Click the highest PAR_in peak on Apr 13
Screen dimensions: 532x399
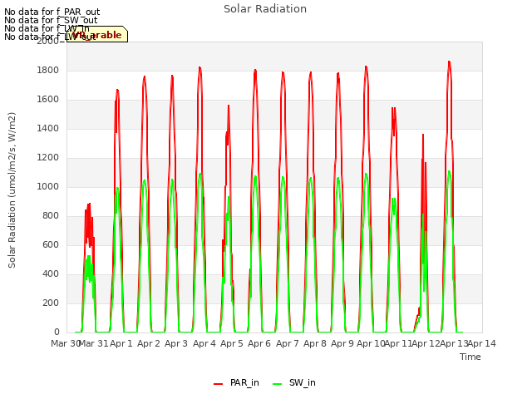(449, 62)
